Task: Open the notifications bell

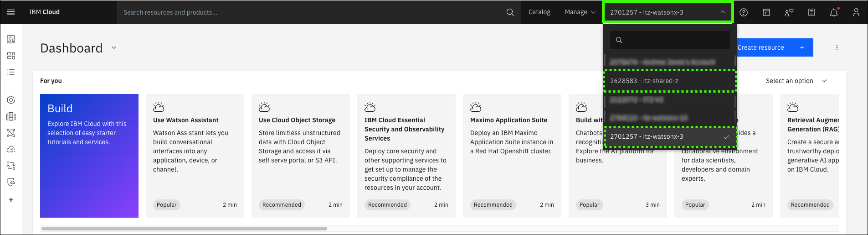Action: point(834,12)
